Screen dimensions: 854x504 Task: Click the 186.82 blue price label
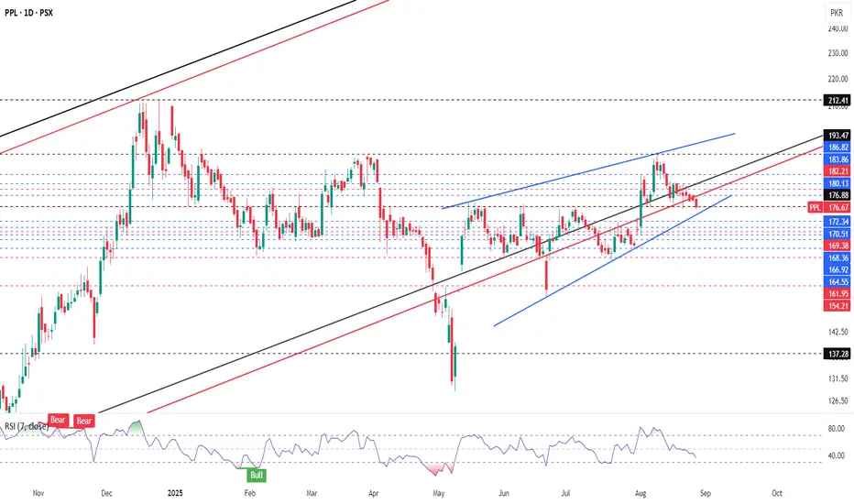click(x=838, y=148)
